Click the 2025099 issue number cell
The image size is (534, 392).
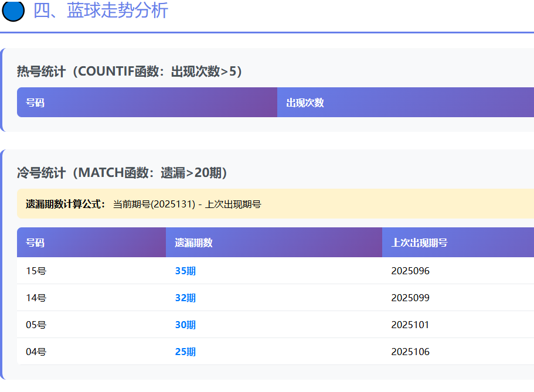410,298
